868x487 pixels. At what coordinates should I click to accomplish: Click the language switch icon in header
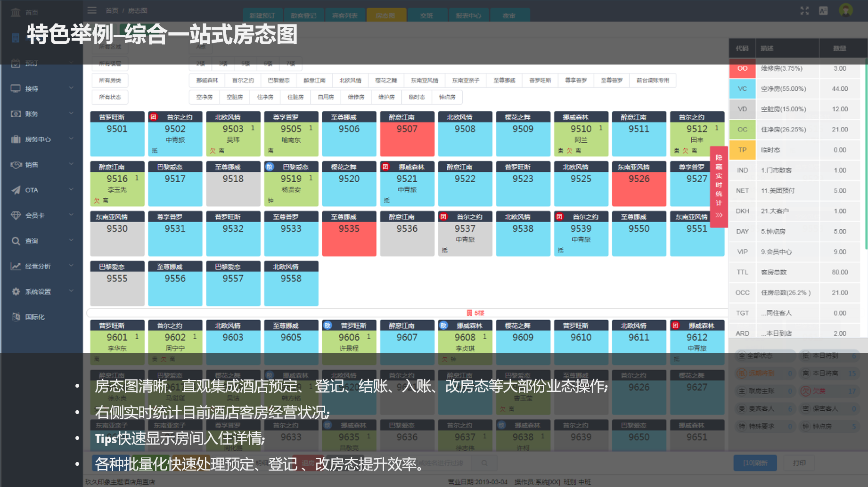pyautogui.click(x=823, y=11)
